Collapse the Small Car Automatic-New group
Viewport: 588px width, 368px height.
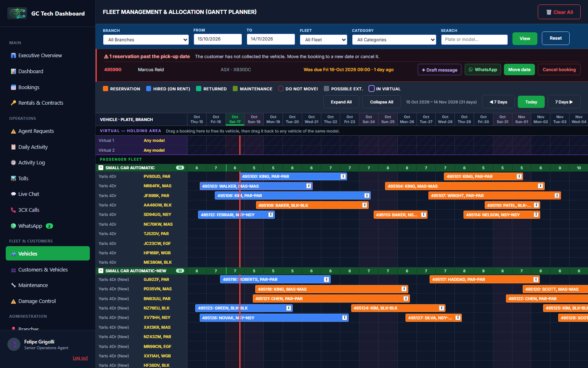(101, 271)
